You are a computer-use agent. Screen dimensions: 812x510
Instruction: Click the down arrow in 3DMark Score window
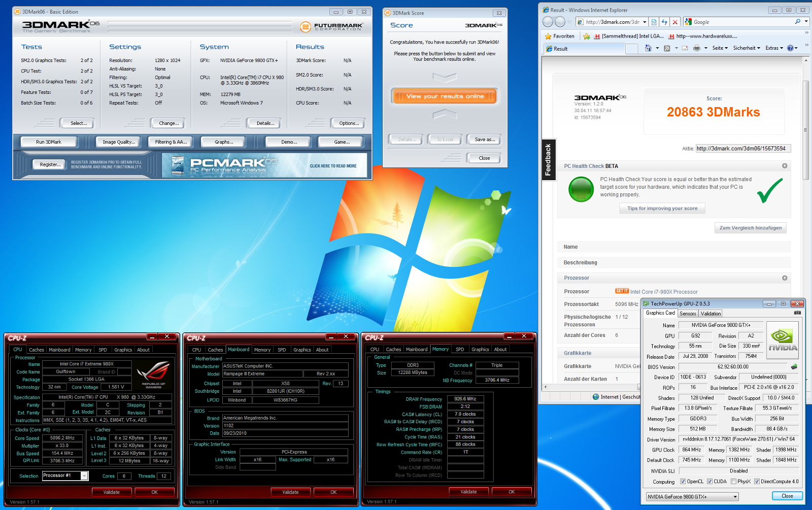click(x=445, y=77)
